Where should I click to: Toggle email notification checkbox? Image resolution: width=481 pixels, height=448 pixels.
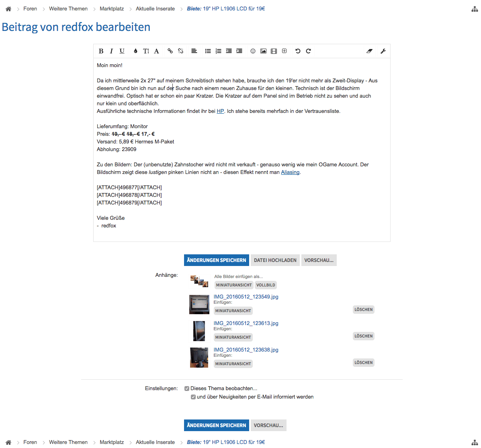tap(193, 397)
